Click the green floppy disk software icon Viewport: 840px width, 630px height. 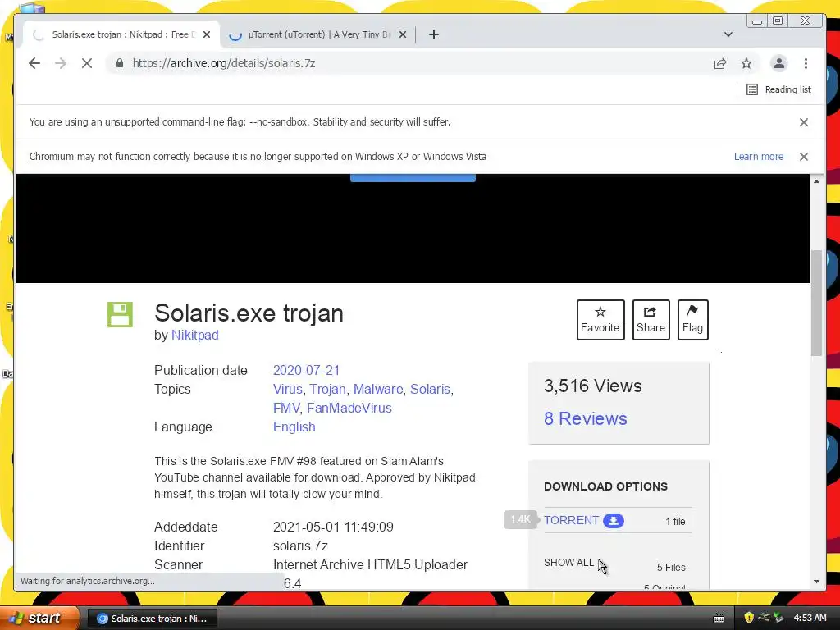pyautogui.click(x=120, y=314)
